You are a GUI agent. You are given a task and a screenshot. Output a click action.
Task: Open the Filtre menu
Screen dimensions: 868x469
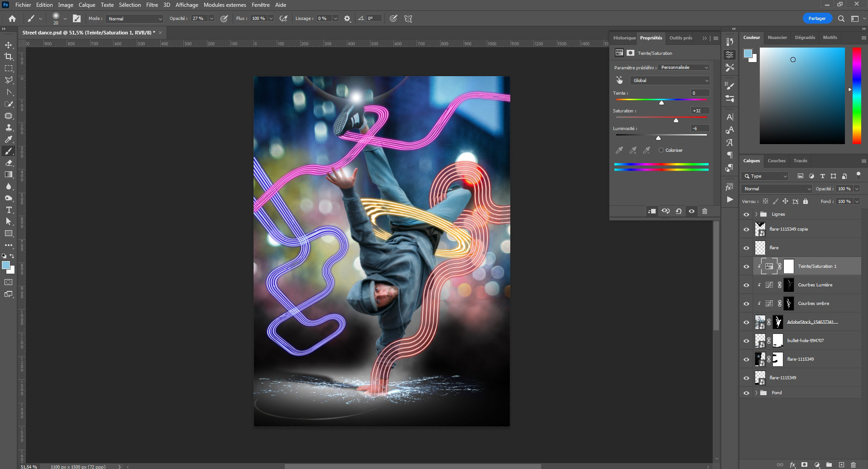(152, 5)
